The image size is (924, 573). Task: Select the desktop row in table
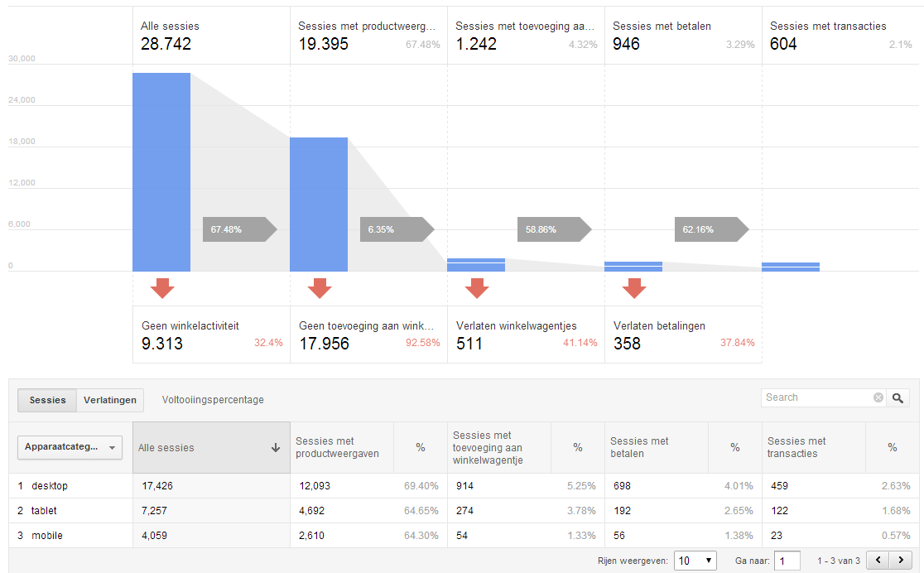coord(50,486)
